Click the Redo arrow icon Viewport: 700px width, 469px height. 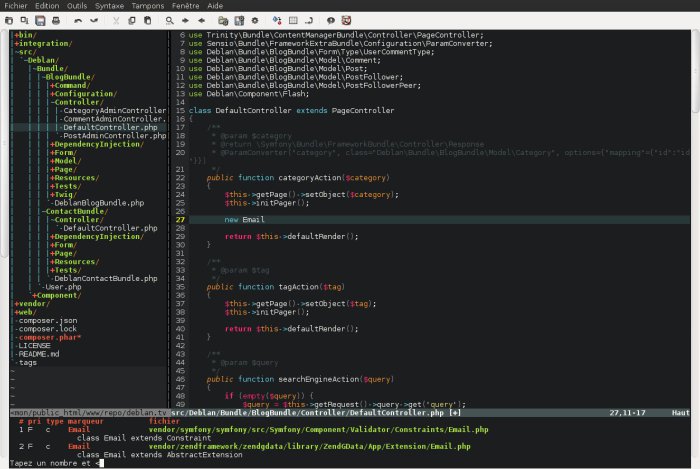click(94, 21)
